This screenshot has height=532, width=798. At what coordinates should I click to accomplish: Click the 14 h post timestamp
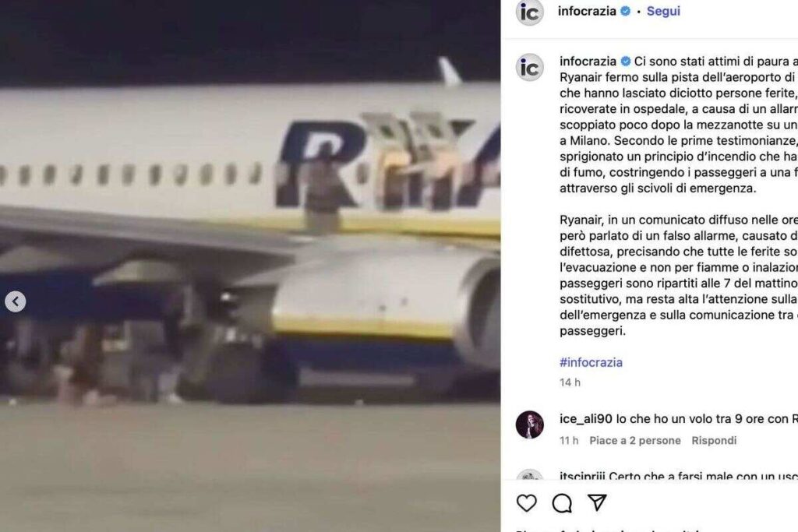click(x=570, y=382)
